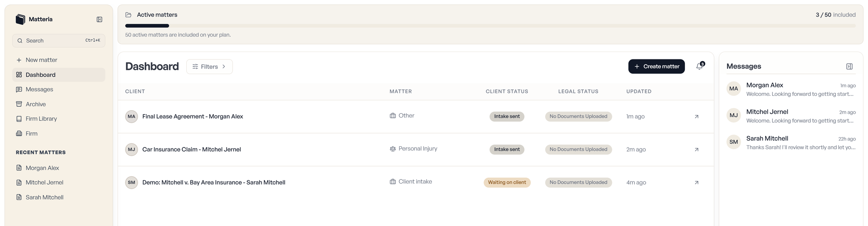Viewport: 868px width, 226px height.
Task: Open notifications bell icon
Action: (700, 66)
